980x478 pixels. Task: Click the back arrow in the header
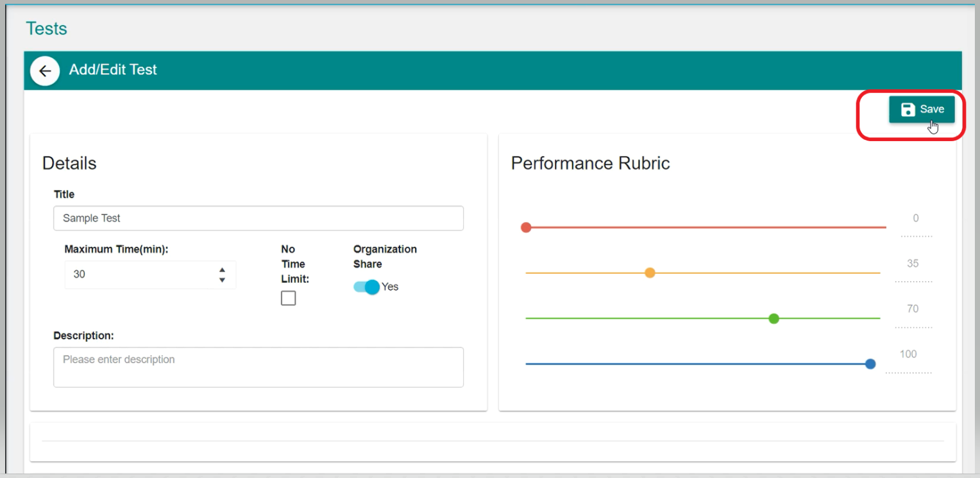45,71
